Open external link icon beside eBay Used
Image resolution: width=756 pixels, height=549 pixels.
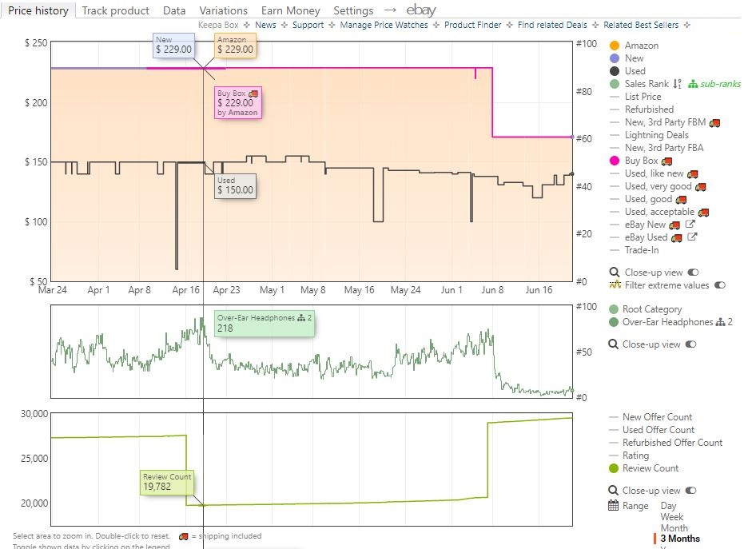tap(692, 237)
